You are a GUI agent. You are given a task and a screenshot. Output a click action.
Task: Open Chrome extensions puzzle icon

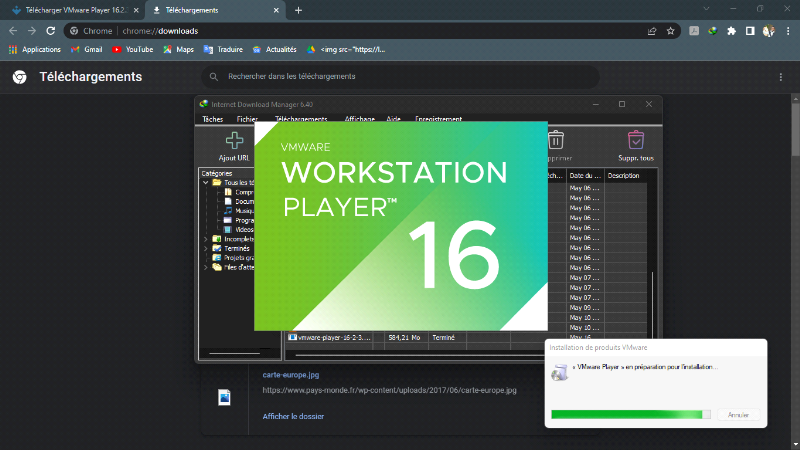[x=731, y=31]
